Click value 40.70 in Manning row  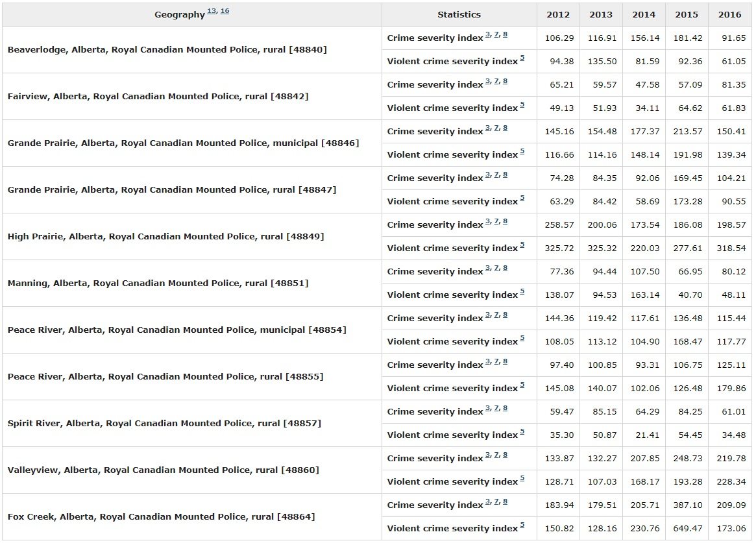click(x=690, y=295)
